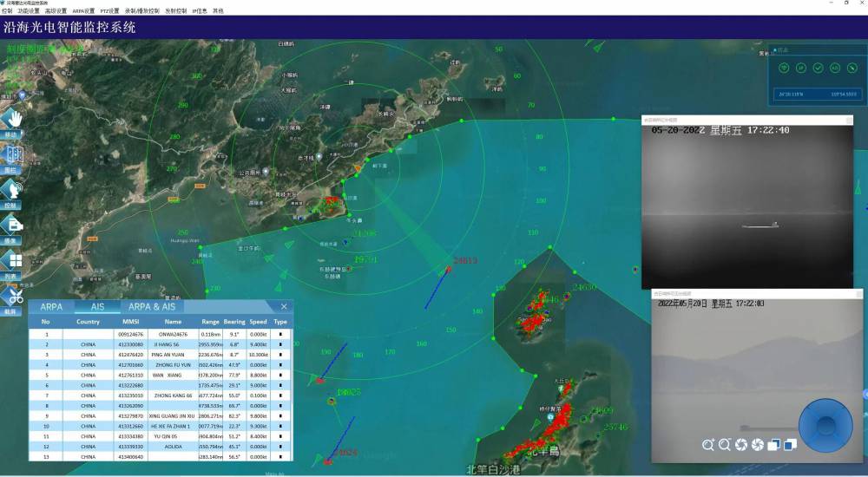The image size is (868, 477).
Task: Click the Name column header
Action: tap(173, 322)
